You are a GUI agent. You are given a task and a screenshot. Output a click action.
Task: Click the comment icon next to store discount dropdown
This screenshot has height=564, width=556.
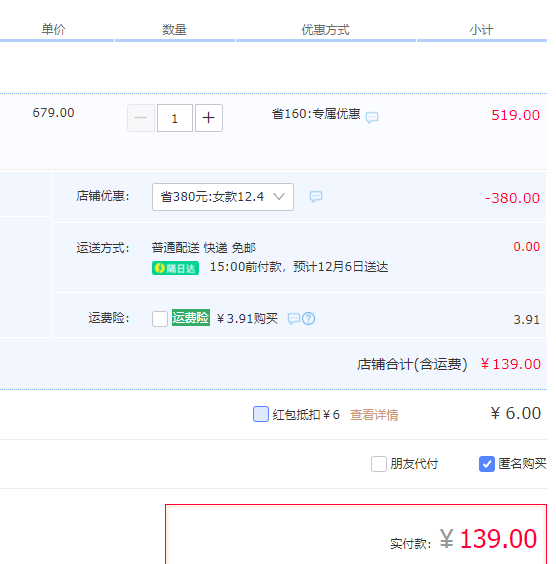click(316, 196)
